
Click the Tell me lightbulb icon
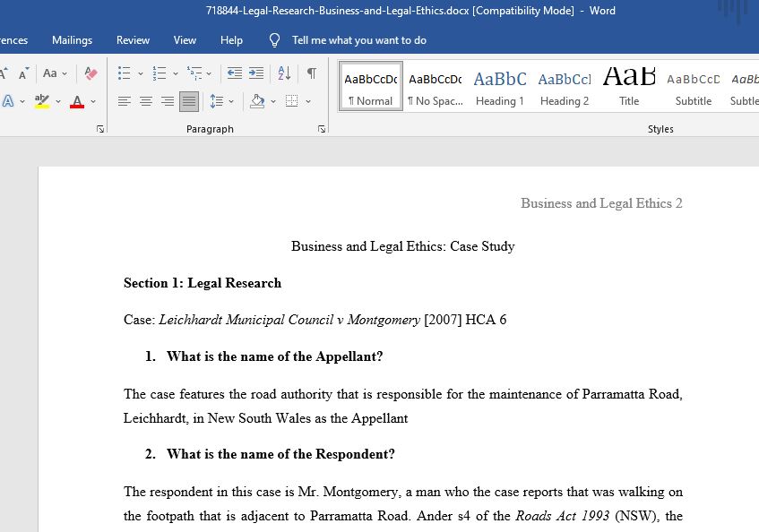point(274,40)
